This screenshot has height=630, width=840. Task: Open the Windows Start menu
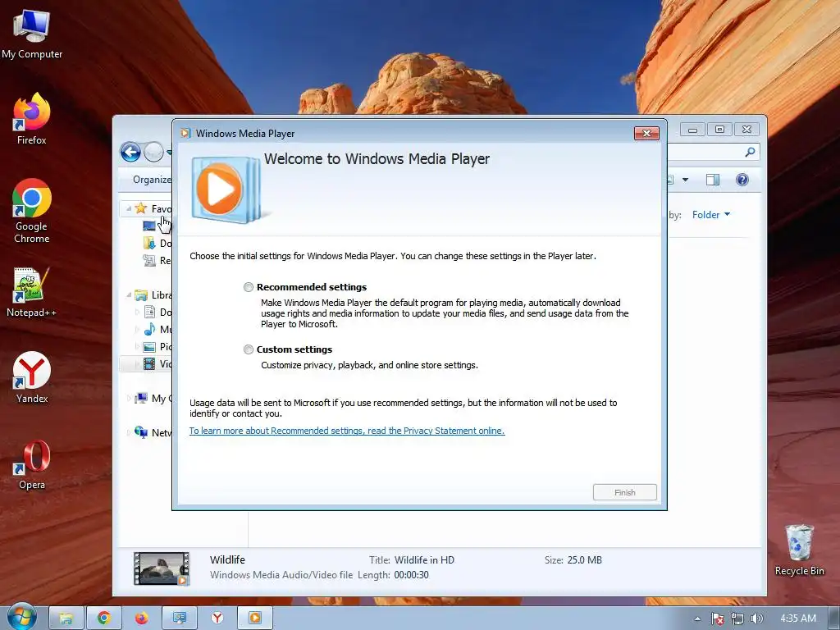click(21, 618)
